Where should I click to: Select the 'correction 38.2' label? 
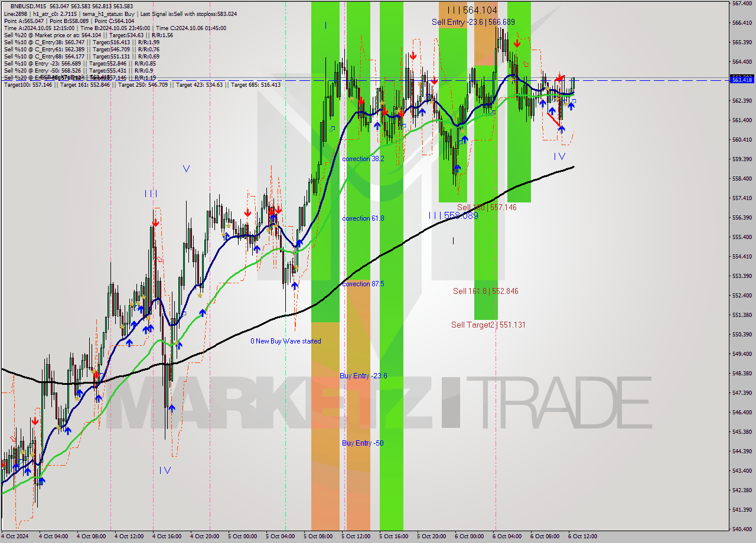click(x=363, y=159)
